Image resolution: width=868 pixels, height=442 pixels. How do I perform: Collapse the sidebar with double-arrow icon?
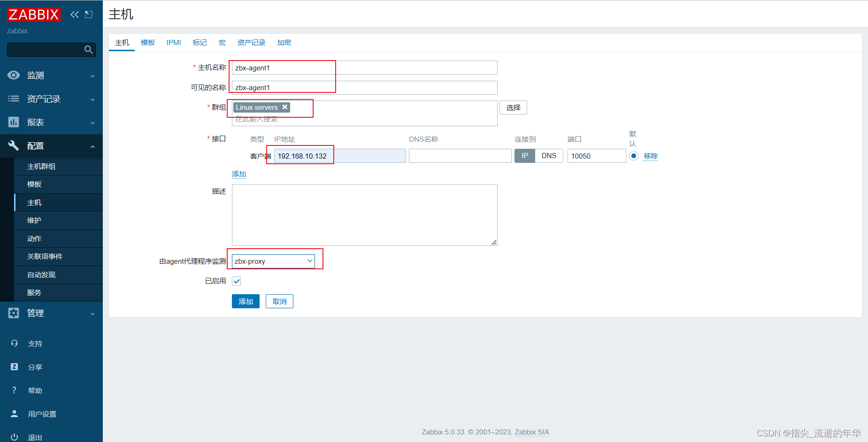pyautogui.click(x=75, y=15)
